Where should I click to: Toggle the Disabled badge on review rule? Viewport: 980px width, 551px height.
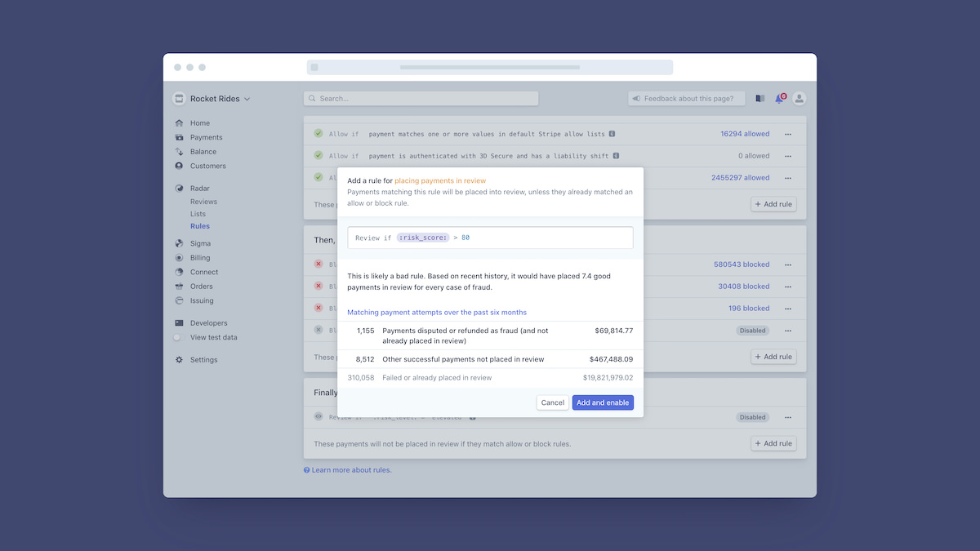(752, 417)
